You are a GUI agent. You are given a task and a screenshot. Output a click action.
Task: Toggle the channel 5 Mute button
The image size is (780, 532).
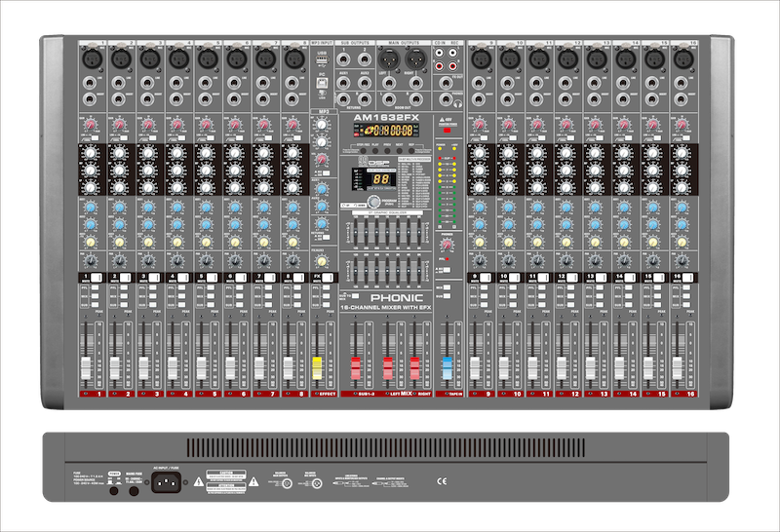pyautogui.click(x=212, y=278)
